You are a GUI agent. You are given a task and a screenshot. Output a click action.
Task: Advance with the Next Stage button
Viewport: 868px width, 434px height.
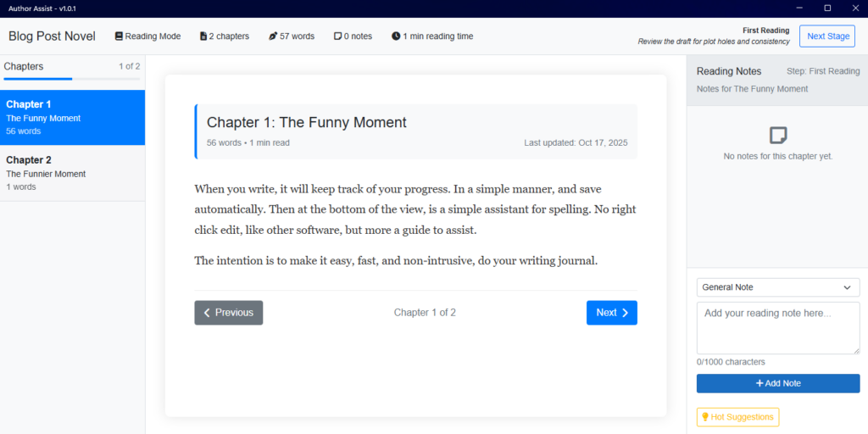pos(826,36)
